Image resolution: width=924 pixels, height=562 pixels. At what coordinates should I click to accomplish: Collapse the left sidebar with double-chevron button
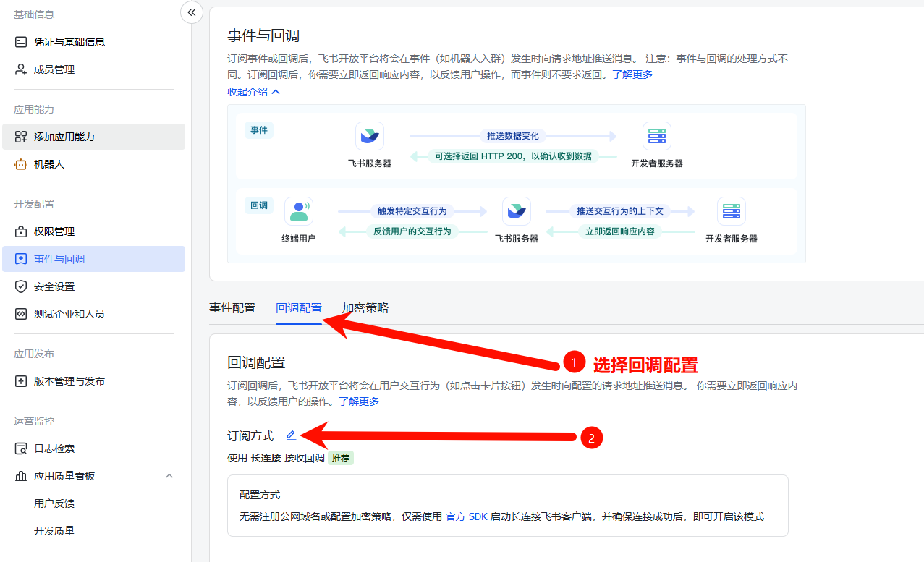192,12
